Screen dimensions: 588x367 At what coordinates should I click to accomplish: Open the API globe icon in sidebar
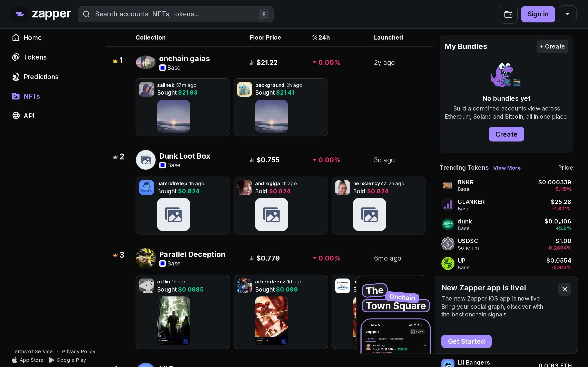click(16, 116)
